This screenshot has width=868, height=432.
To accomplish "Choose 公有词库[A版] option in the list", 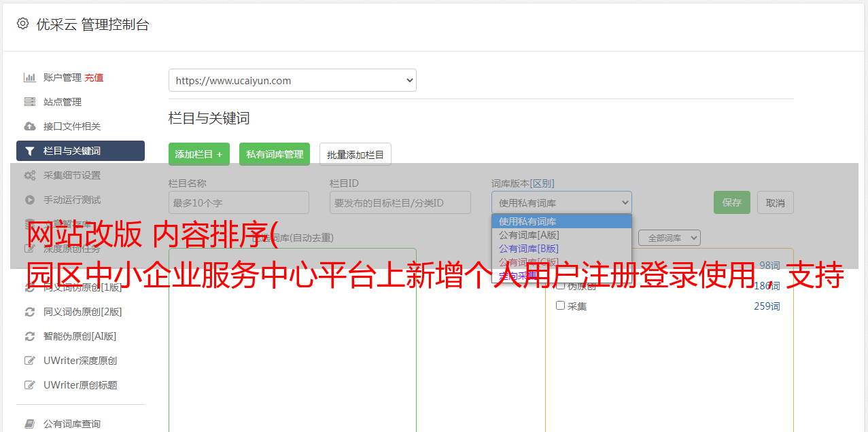I will coord(561,235).
